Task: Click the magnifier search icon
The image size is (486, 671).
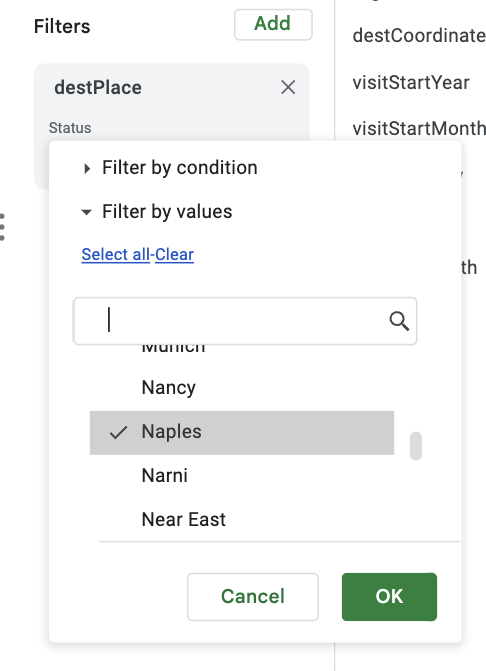Action: (x=399, y=321)
